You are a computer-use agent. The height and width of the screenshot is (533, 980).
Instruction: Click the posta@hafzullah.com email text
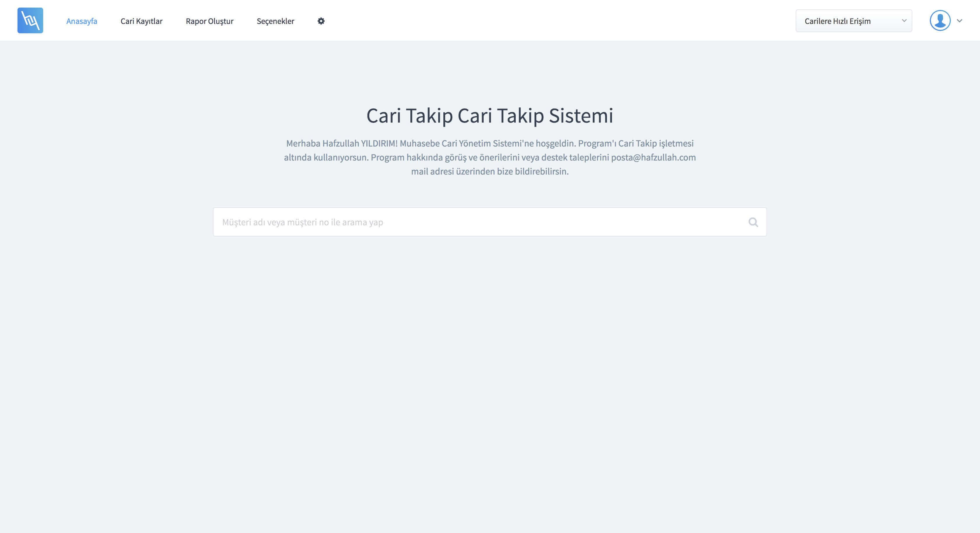click(653, 157)
